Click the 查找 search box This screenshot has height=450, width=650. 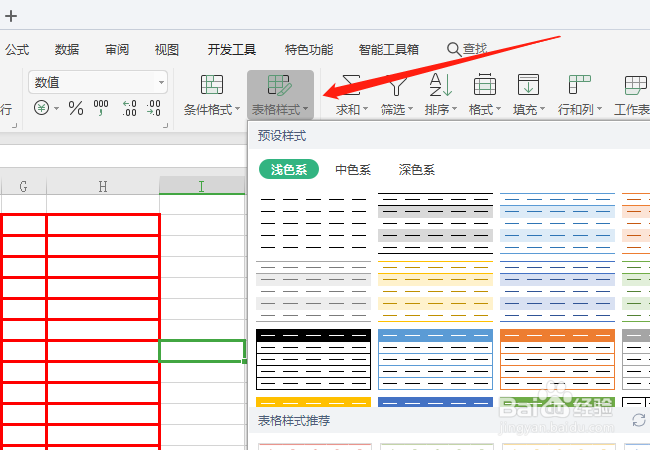click(x=467, y=49)
